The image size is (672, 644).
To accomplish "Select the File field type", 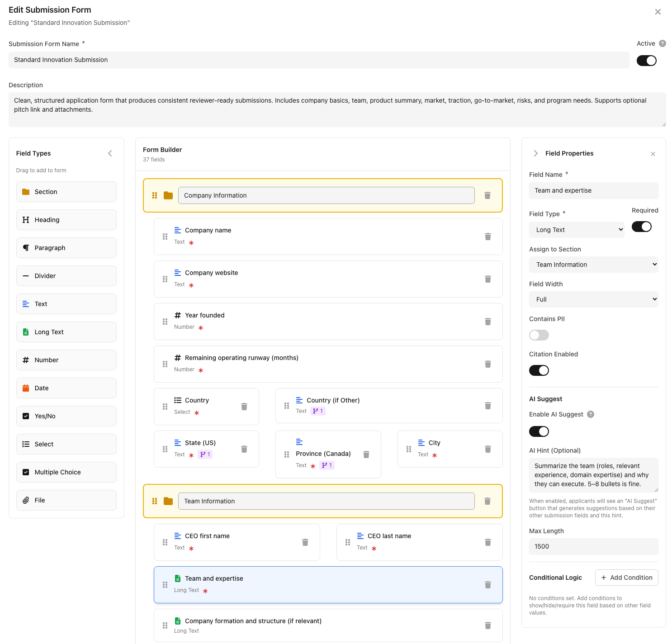I will point(66,500).
